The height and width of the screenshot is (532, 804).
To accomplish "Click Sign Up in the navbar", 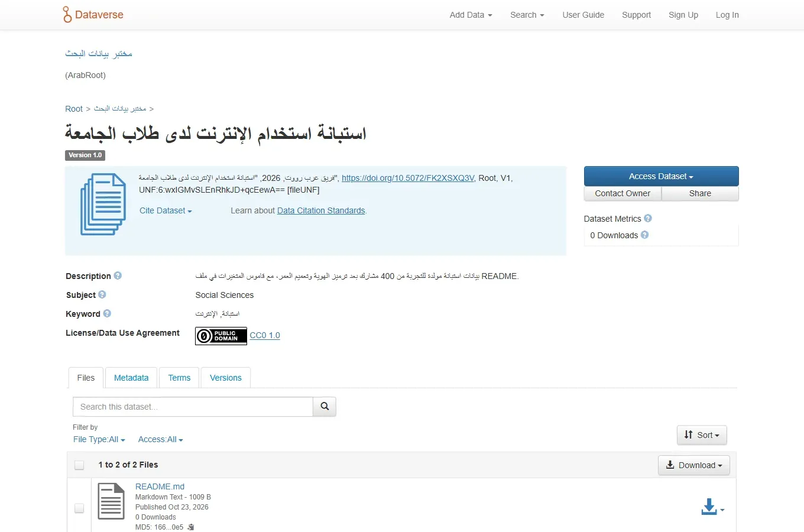I will (x=683, y=15).
